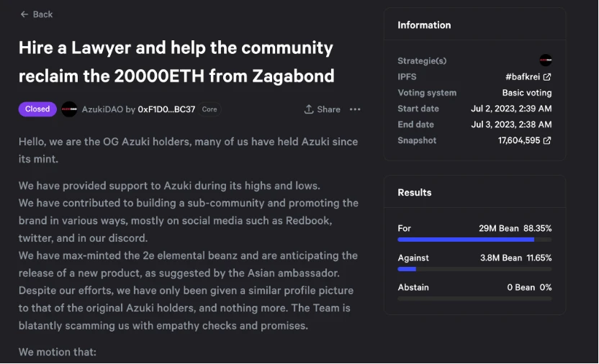Click the AzukiDAO avatar icon

(69, 109)
